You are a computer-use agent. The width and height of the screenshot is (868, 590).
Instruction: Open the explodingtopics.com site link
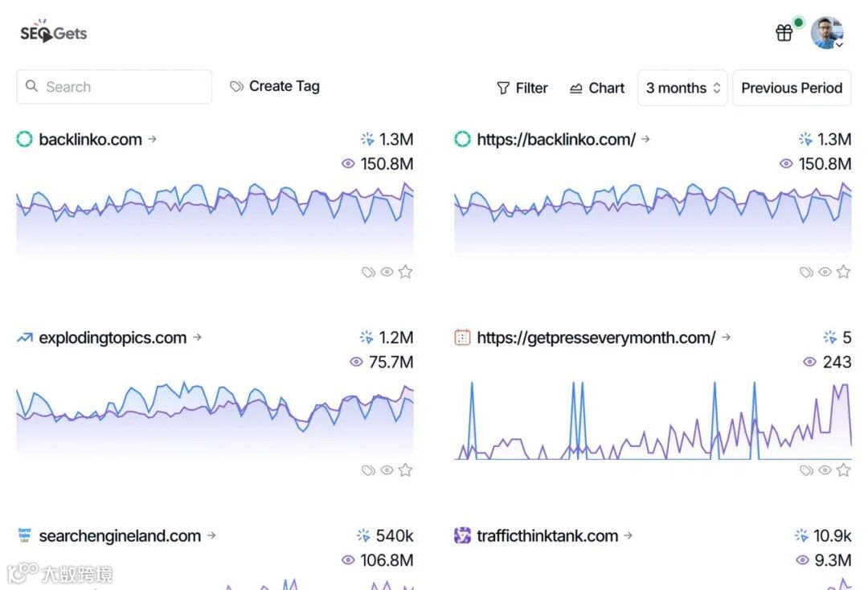tap(113, 338)
